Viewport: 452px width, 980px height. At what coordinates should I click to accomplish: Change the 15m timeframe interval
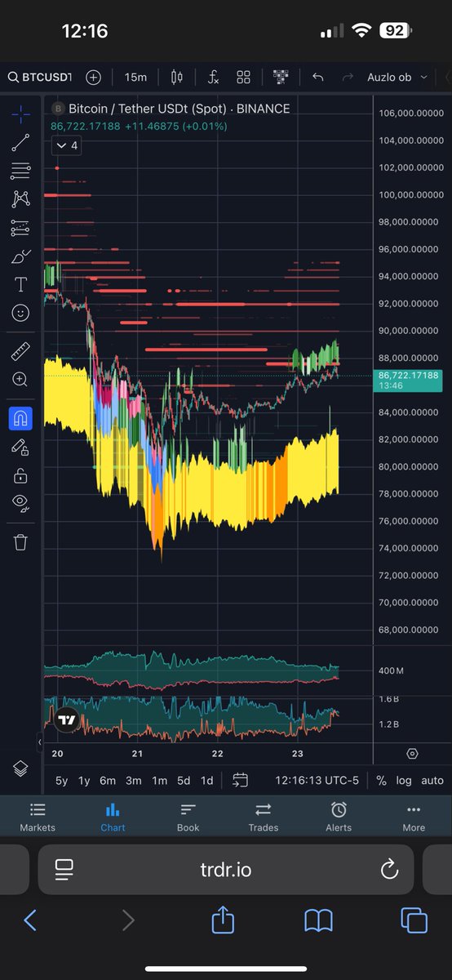135,77
